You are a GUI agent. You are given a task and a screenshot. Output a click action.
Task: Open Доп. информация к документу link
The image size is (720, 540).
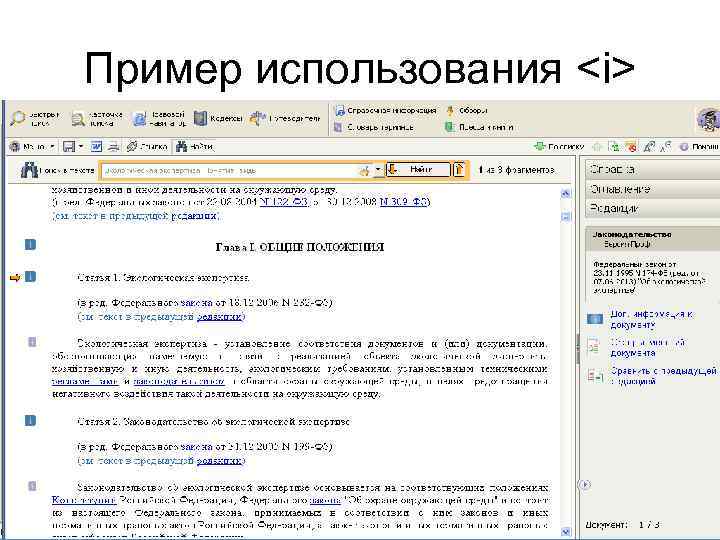tap(651, 319)
